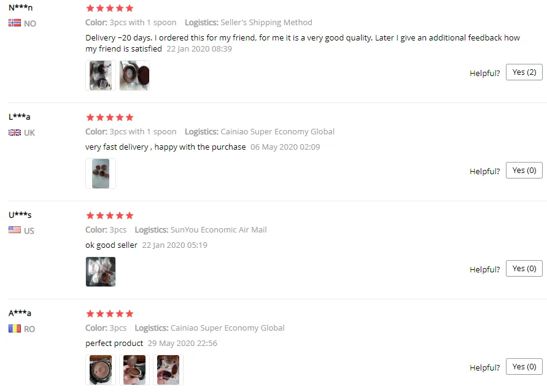Click the star rating on A***a's review
This screenshot has height=392, width=547.
[110, 314]
